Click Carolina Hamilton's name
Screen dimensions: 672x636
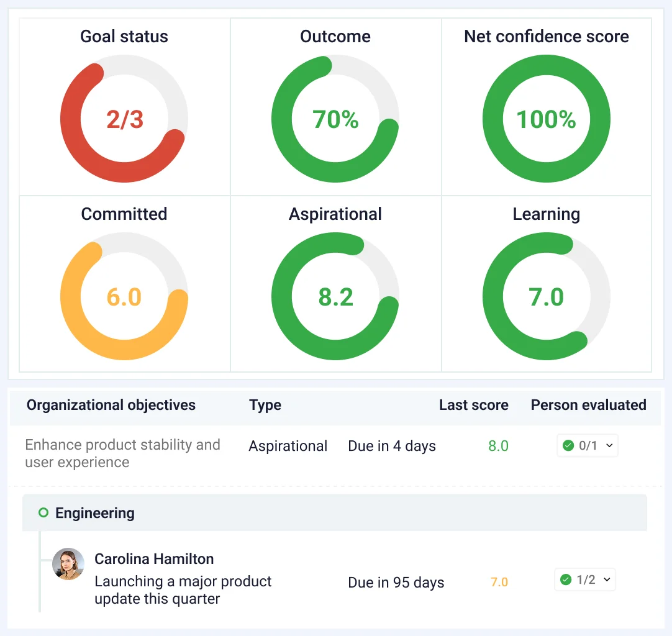pos(153,559)
